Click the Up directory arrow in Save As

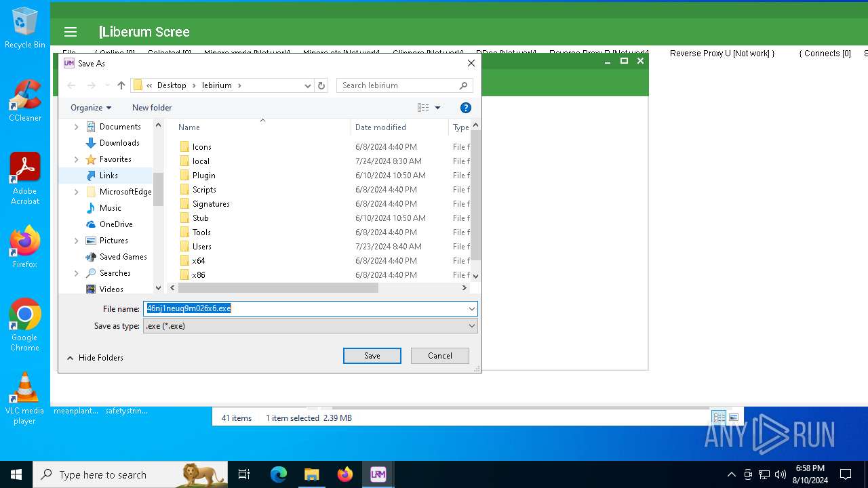click(x=121, y=85)
